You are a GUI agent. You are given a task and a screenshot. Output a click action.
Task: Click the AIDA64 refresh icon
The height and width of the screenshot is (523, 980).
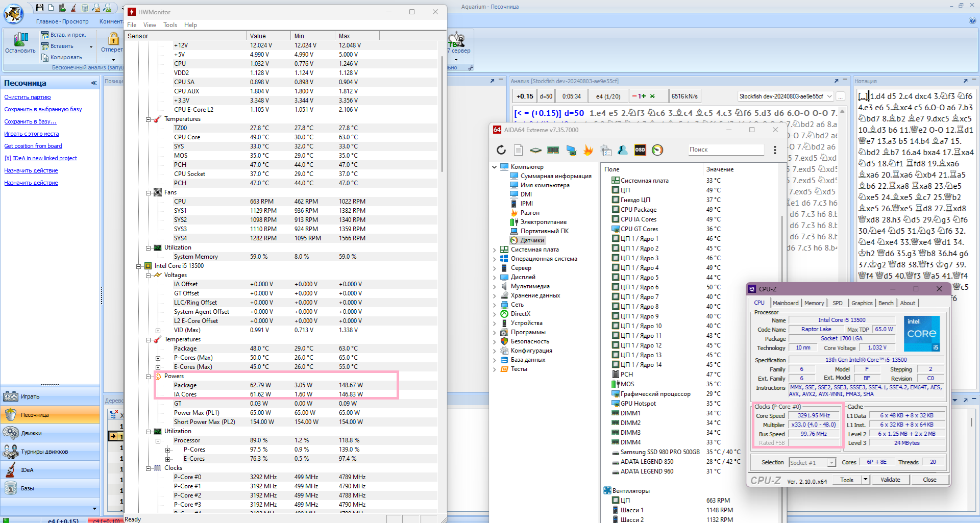click(501, 150)
